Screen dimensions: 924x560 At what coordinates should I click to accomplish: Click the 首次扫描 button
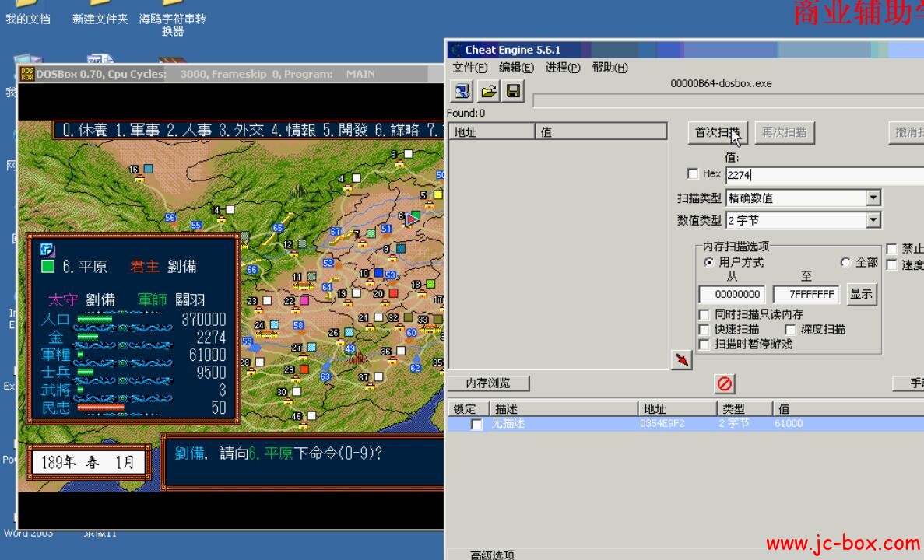pyautogui.click(x=718, y=133)
